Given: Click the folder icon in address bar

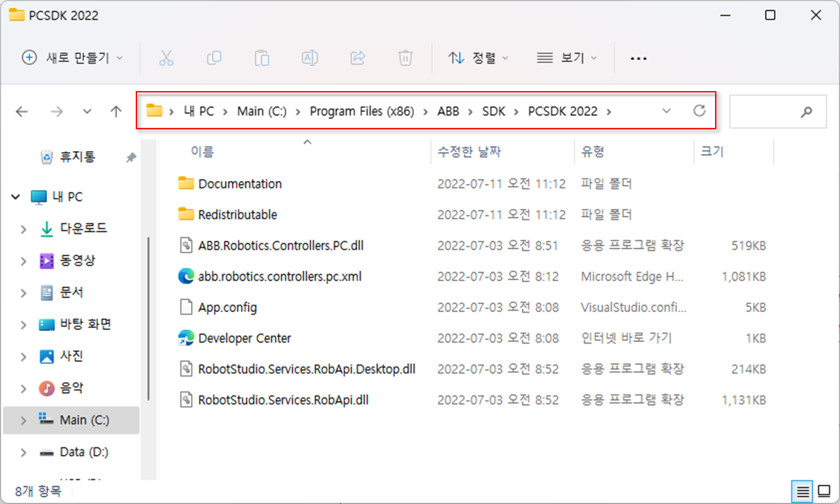Looking at the screenshot, I should (154, 111).
